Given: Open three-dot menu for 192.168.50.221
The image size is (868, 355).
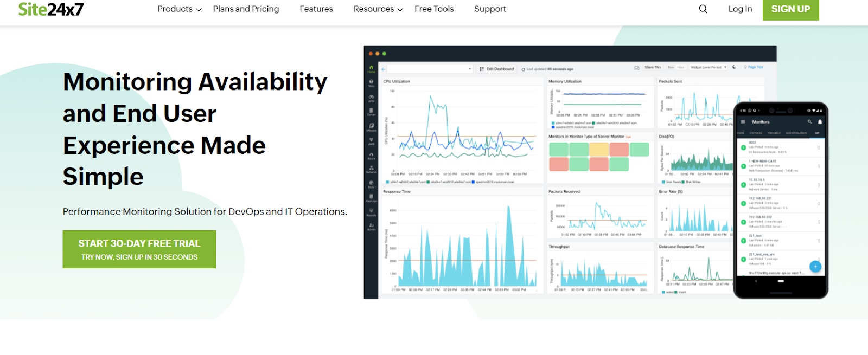Looking at the screenshot, I should (819, 203).
